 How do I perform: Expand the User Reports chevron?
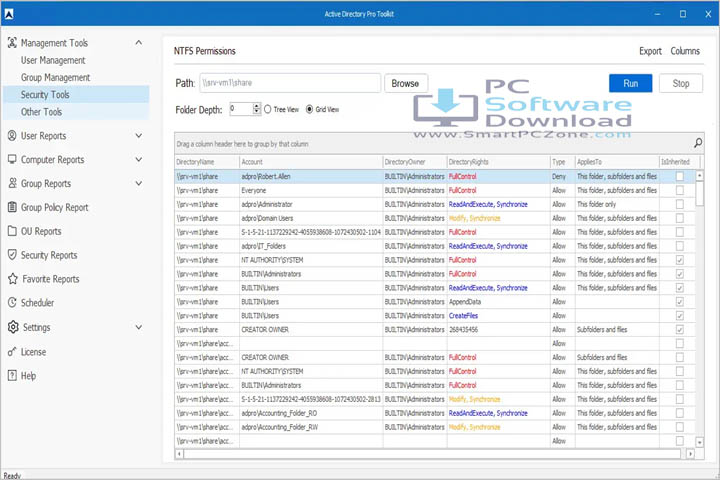(139, 136)
